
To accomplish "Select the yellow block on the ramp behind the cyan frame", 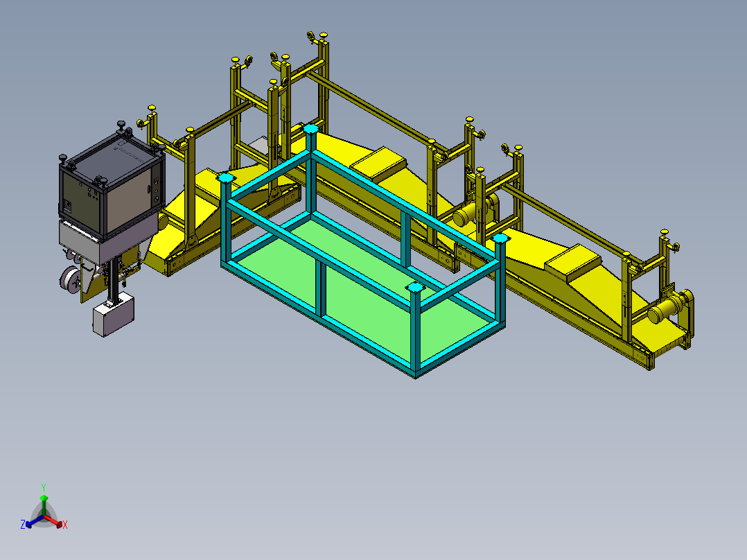I will 378,164.
